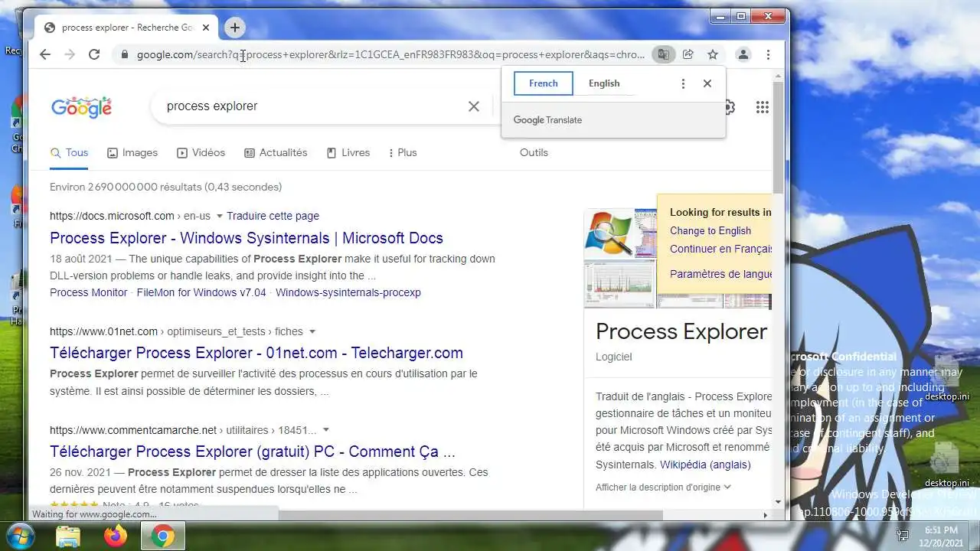Open a new tab with the plus button
This screenshot has width=980, height=551.
(x=234, y=28)
